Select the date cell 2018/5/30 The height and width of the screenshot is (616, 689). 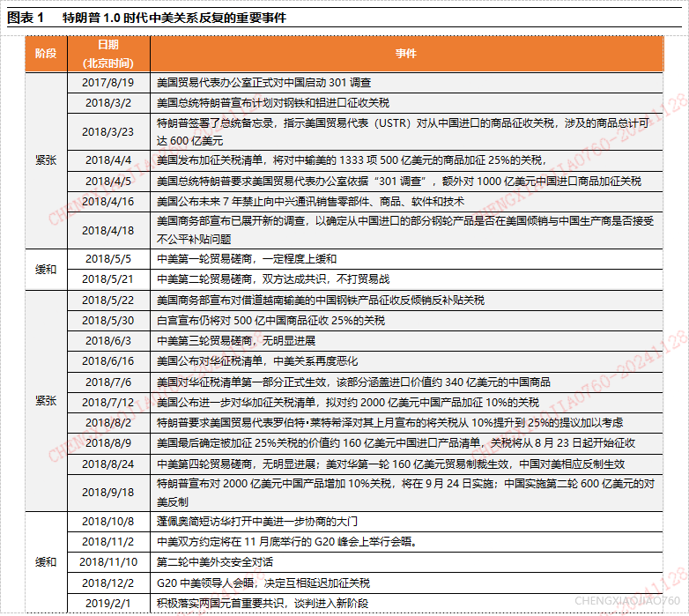pyautogui.click(x=108, y=320)
